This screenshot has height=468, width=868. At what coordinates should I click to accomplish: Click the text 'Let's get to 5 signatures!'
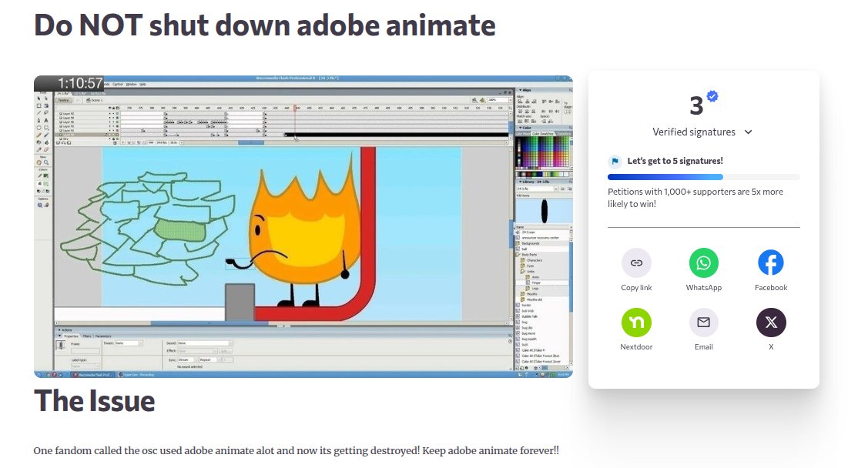tap(675, 161)
